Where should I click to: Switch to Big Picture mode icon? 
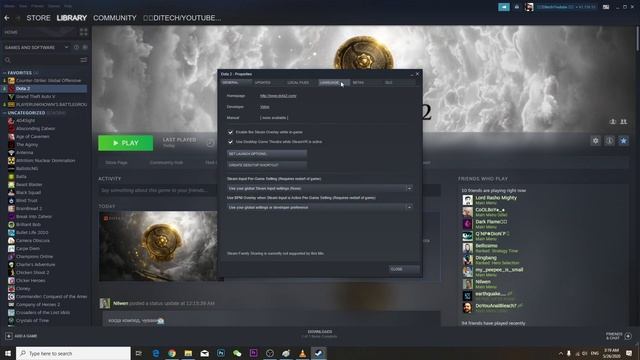pos(606,7)
